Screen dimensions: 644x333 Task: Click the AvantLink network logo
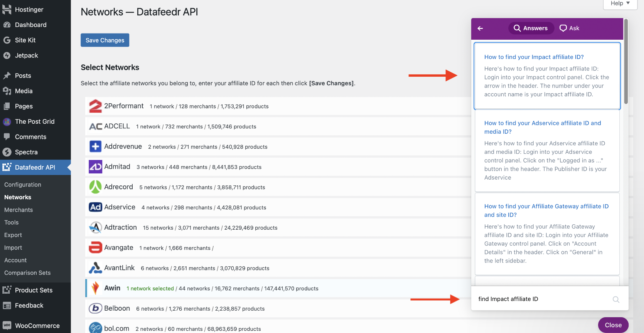click(95, 268)
